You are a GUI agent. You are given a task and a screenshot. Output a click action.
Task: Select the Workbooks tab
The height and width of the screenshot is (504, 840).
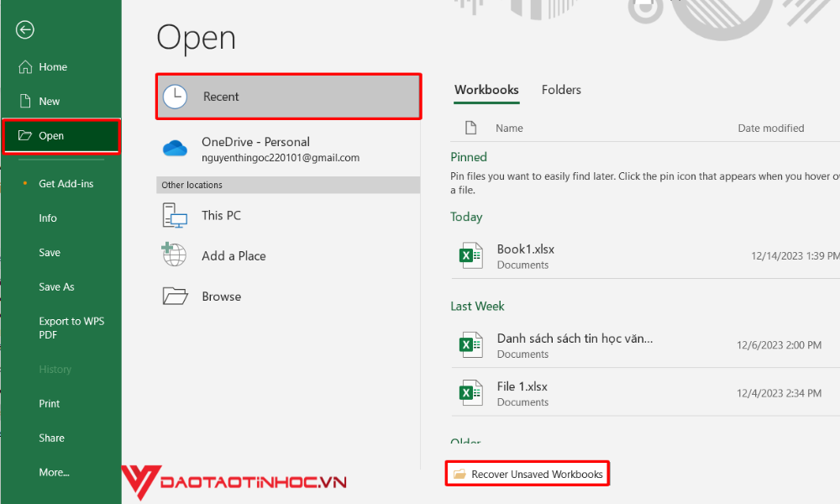(x=486, y=90)
